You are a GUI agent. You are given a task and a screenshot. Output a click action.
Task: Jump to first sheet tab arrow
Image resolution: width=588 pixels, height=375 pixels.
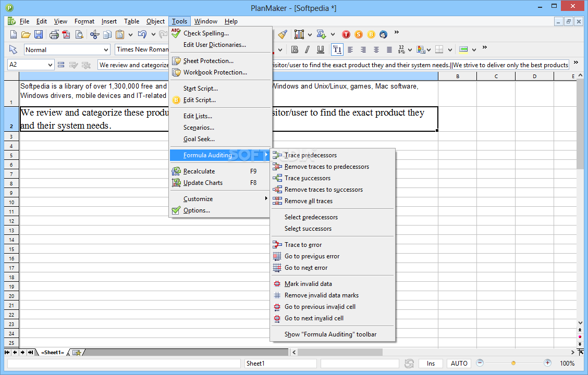coord(7,353)
